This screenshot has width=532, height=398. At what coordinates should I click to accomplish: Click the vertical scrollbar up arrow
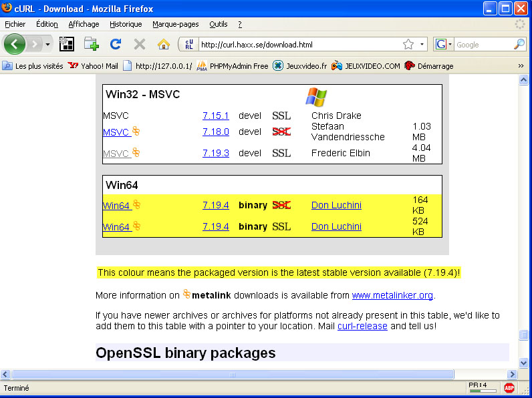pos(523,80)
